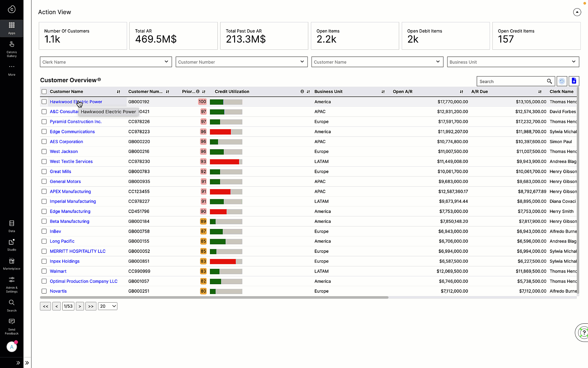This screenshot has height=368, width=588.
Task: Open Send Feedback from the sidebar
Action: (12, 323)
